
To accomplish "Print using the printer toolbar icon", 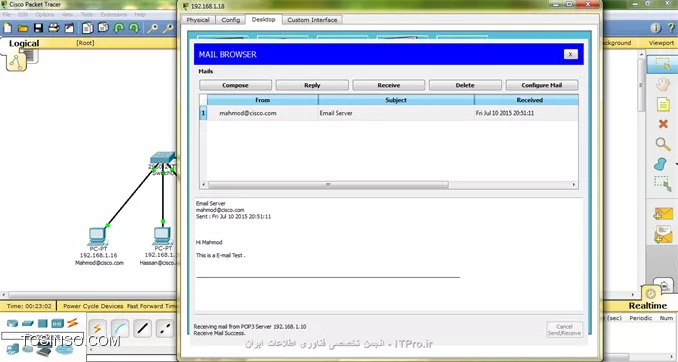I will 54,29.
